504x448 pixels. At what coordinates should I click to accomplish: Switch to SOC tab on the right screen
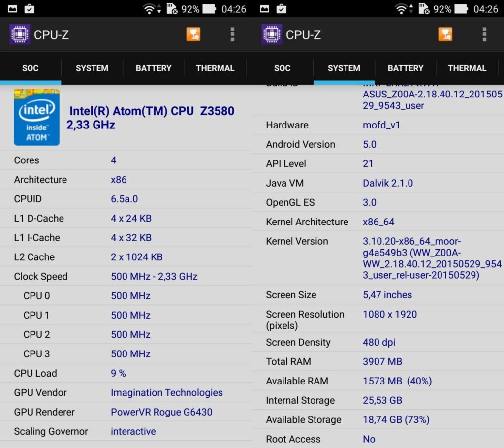click(282, 68)
